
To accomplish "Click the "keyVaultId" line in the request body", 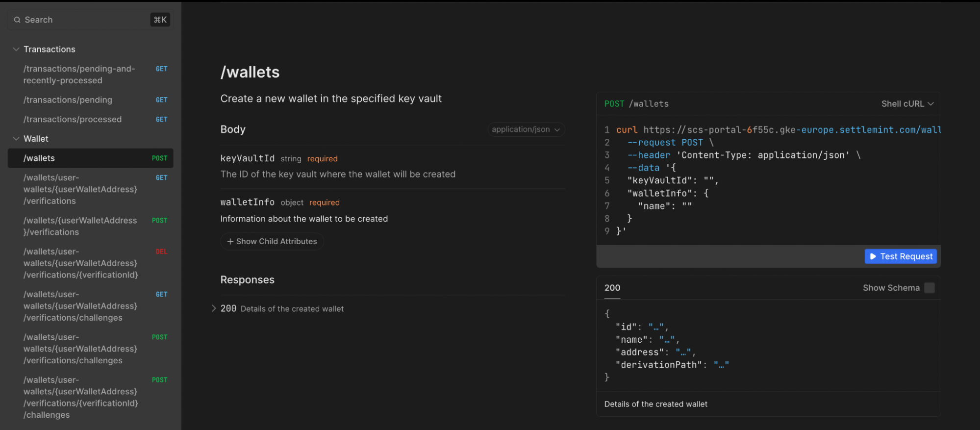I will tap(673, 180).
